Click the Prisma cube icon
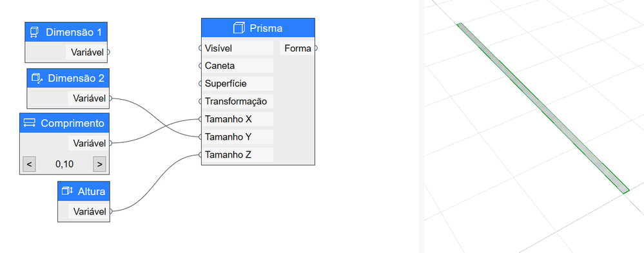 (239, 28)
